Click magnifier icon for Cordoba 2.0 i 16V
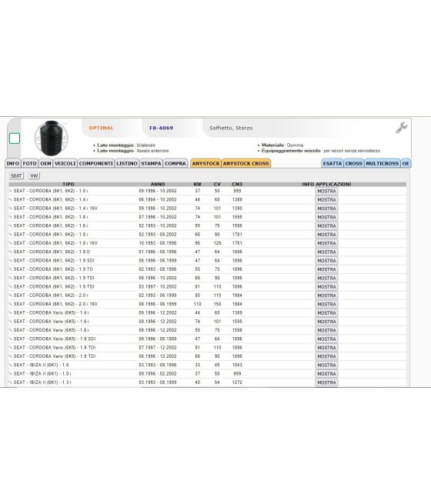Viewport: 431px width, 504px height. click(x=11, y=304)
